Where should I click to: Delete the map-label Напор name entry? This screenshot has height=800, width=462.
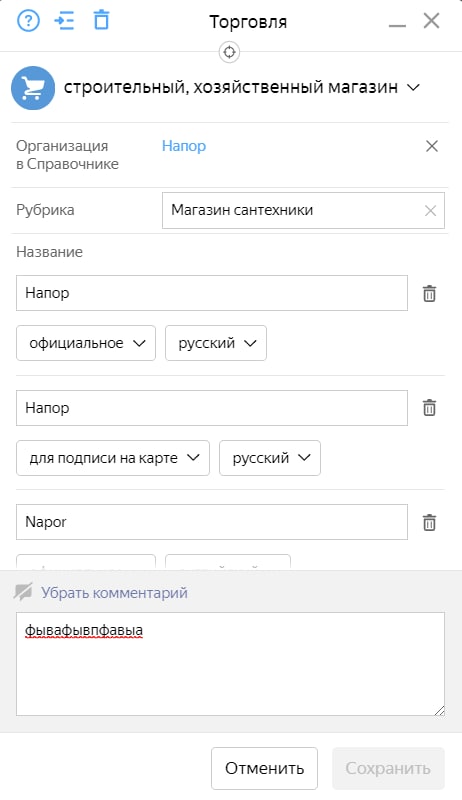tap(429, 408)
